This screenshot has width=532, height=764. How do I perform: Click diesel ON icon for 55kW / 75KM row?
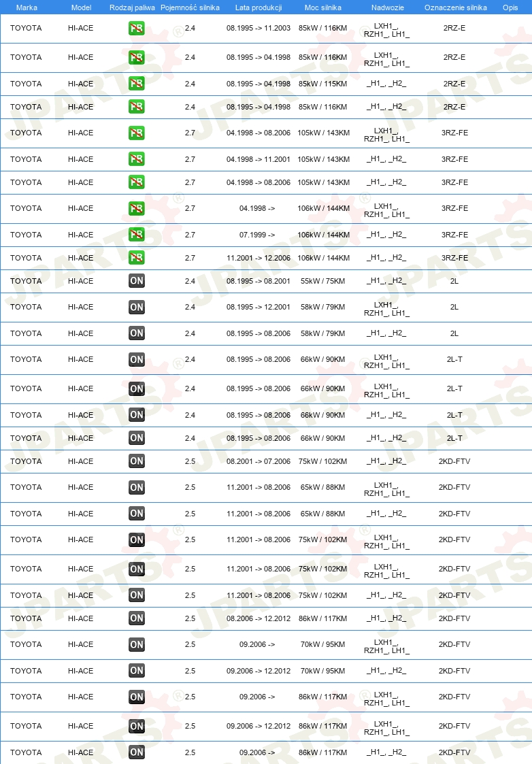tap(137, 281)
